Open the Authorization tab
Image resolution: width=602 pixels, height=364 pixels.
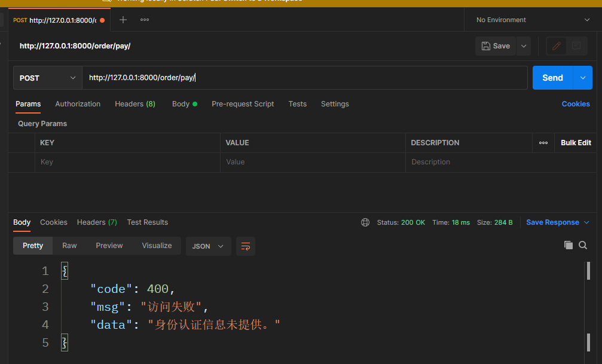point(78,104)
